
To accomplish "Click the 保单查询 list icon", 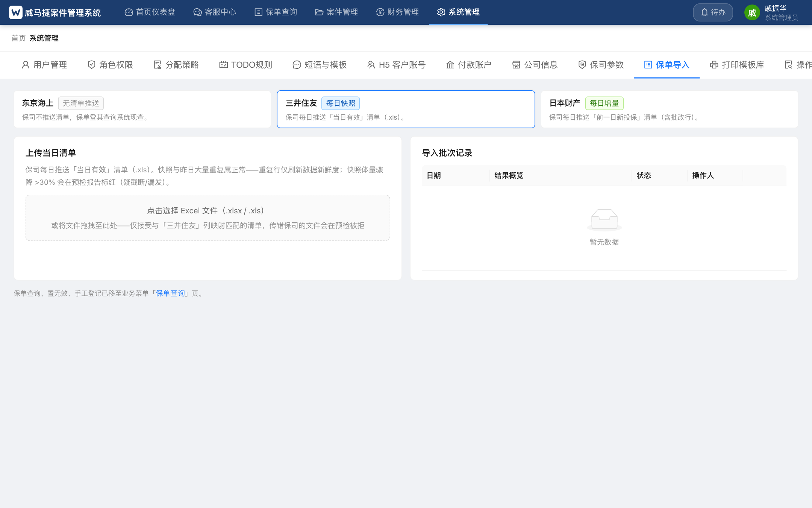I will (258, 12).
